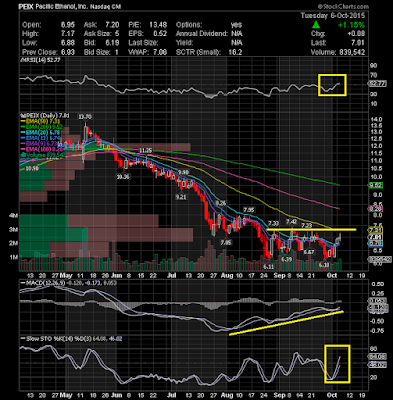Image resolution: width=393 pixels, height=400 pixels.
Task: Click the 1M volume axis label
Action: pyautogui.click(x=14, y=257)
